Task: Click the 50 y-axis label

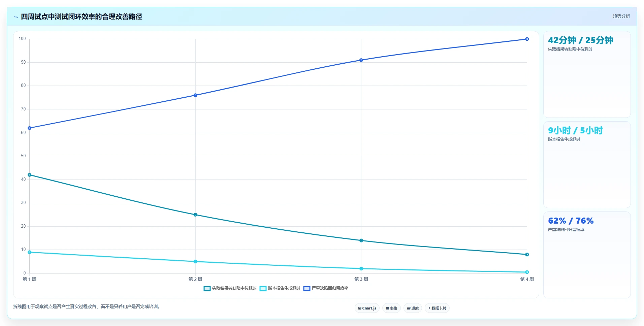Action: coord(23,156)
